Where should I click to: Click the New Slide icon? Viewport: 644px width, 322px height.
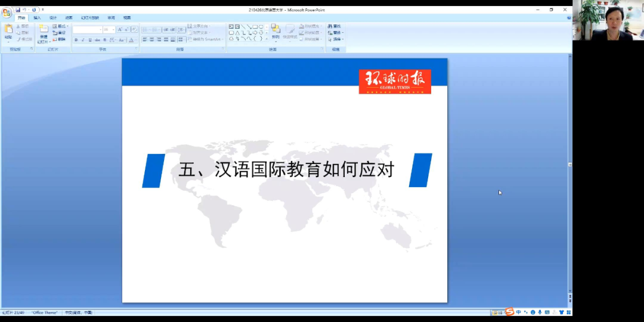[x=44, y=30]
